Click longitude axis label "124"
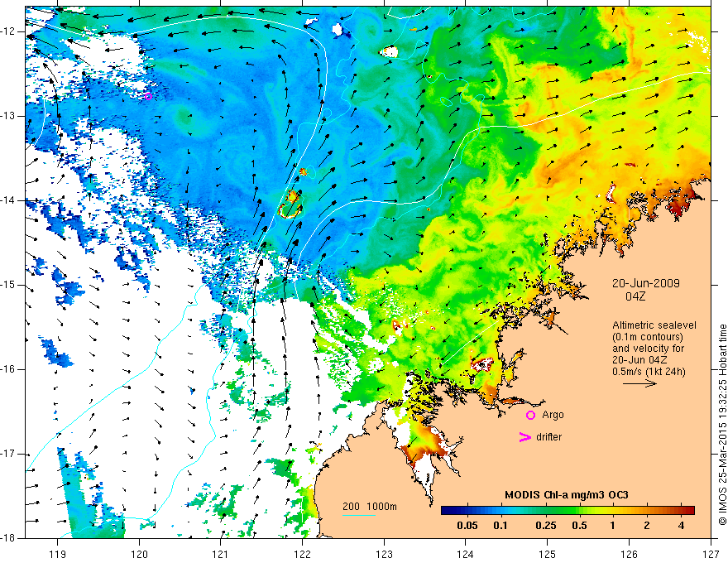 tap(466, 554)
